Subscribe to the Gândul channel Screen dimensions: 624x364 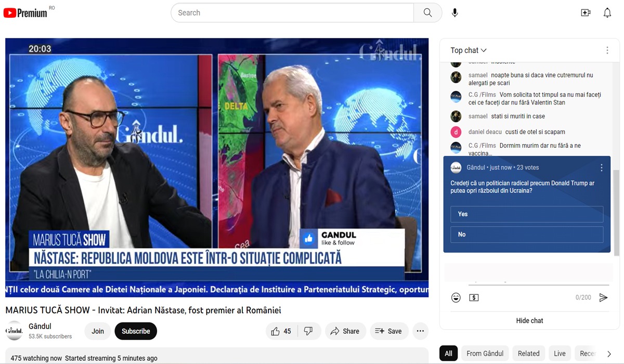(x=136, y=331)
